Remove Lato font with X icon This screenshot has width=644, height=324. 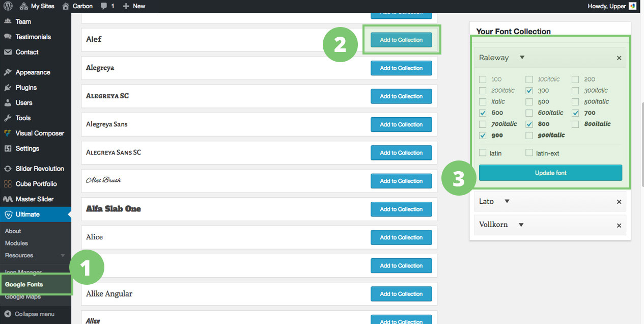coord(619,202)
